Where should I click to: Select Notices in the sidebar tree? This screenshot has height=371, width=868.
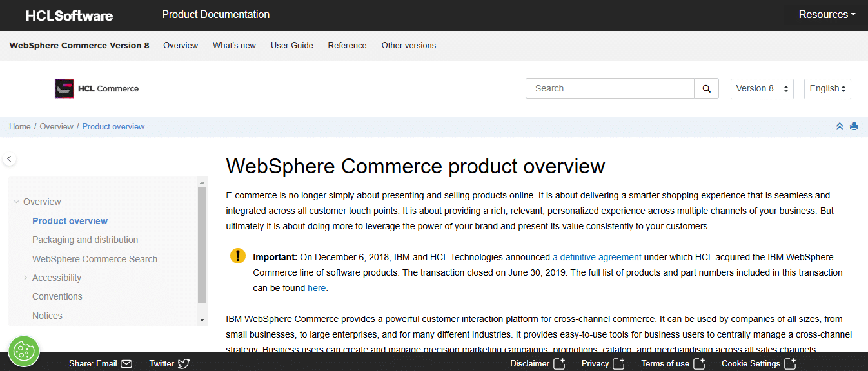pos(48,316)
